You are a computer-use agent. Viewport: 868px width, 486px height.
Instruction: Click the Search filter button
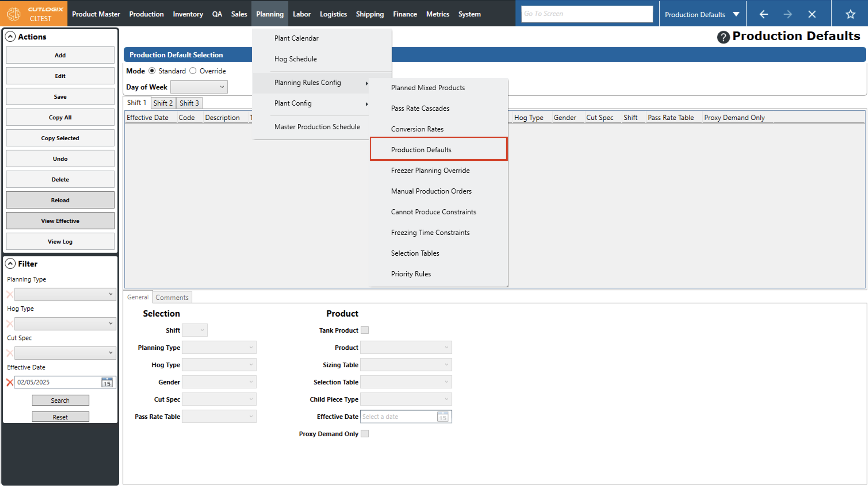tap(60, 400)
